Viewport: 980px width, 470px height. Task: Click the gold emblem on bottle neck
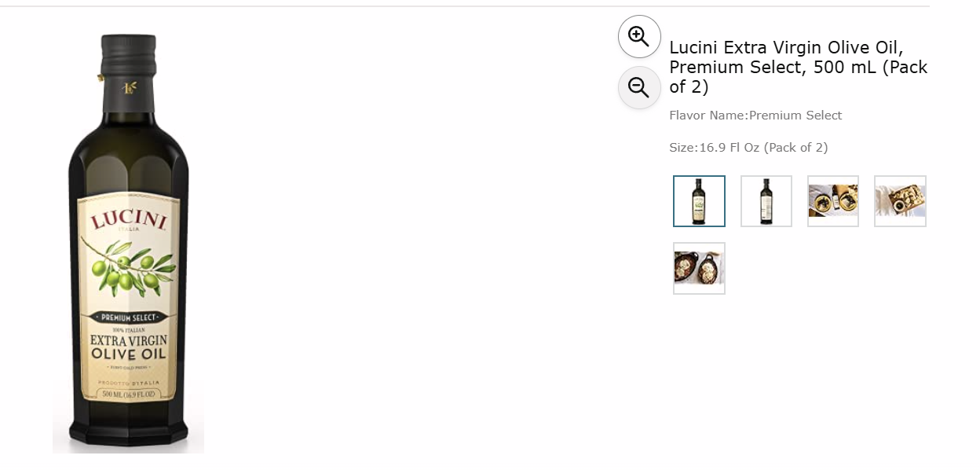(x=128, y=87)
